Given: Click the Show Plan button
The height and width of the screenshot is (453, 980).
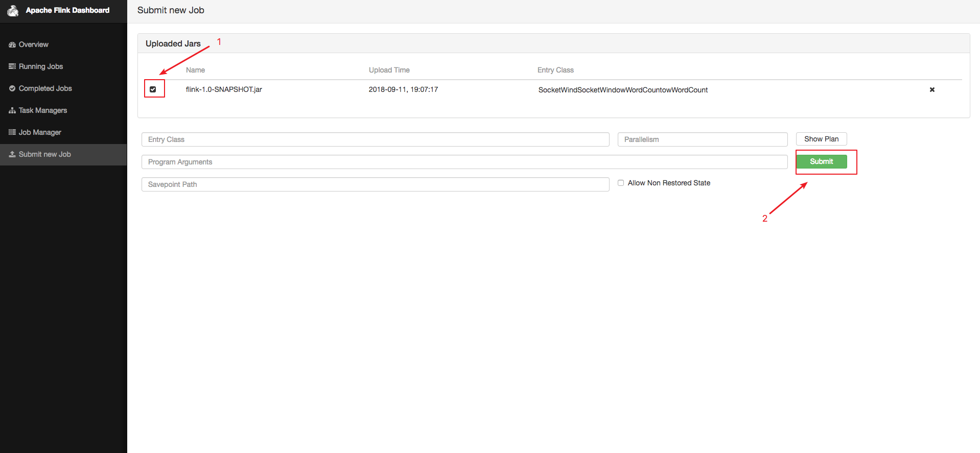Looking at the screenshot, I should tap(821, 139).
